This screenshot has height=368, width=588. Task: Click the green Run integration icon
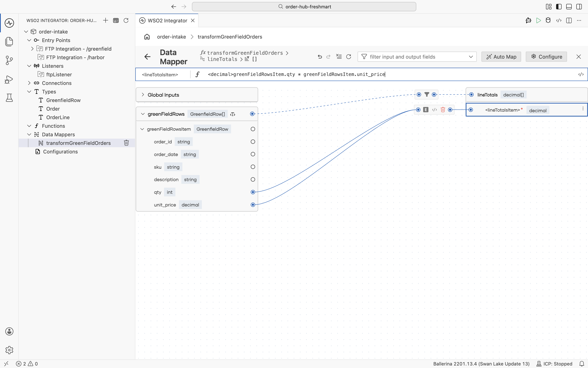[x=538, y=20]
